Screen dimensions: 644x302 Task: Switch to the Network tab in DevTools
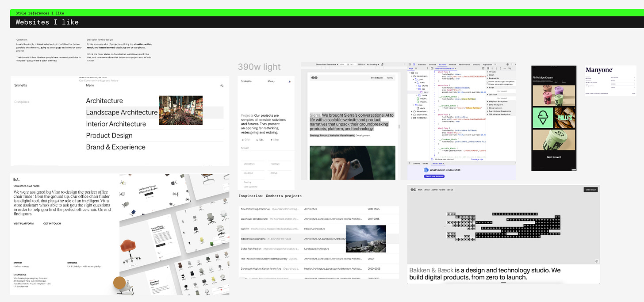pos(452,65)
